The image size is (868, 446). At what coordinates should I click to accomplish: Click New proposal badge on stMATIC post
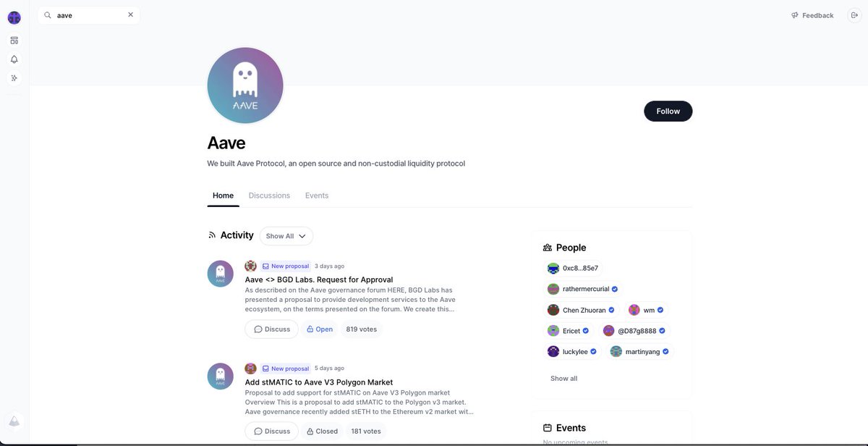click(286, 369)
